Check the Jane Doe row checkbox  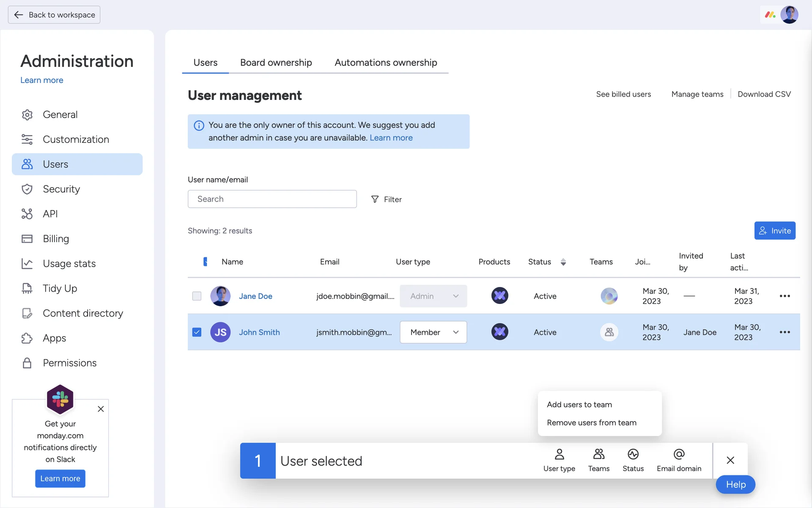point(197,296)
